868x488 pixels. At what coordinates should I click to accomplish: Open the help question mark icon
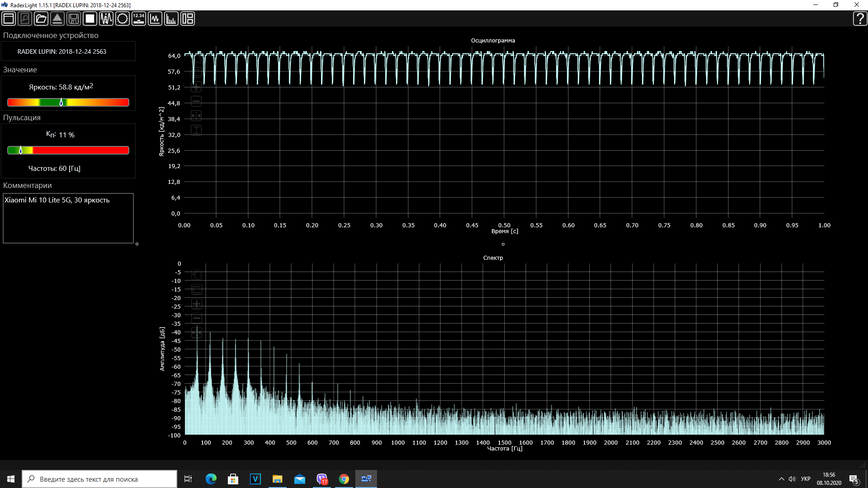click(x=859, y=19)
